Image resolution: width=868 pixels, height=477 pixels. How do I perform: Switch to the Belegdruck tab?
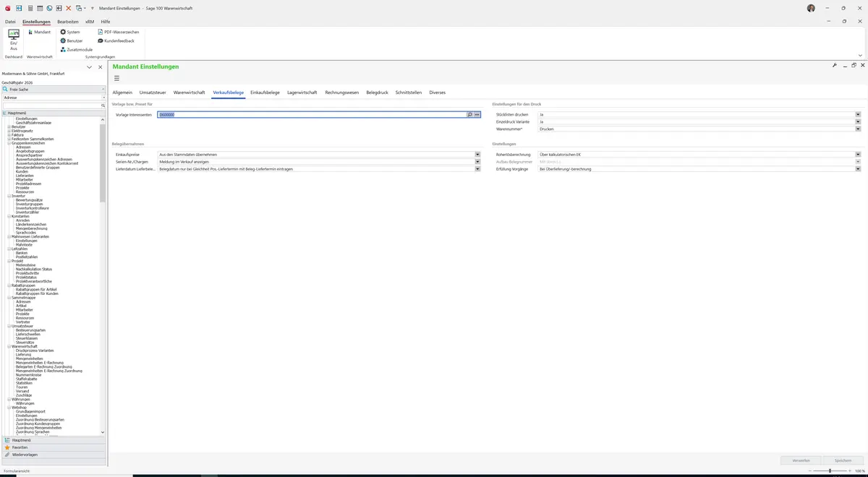pyautogui.click(x=378, y=93)
